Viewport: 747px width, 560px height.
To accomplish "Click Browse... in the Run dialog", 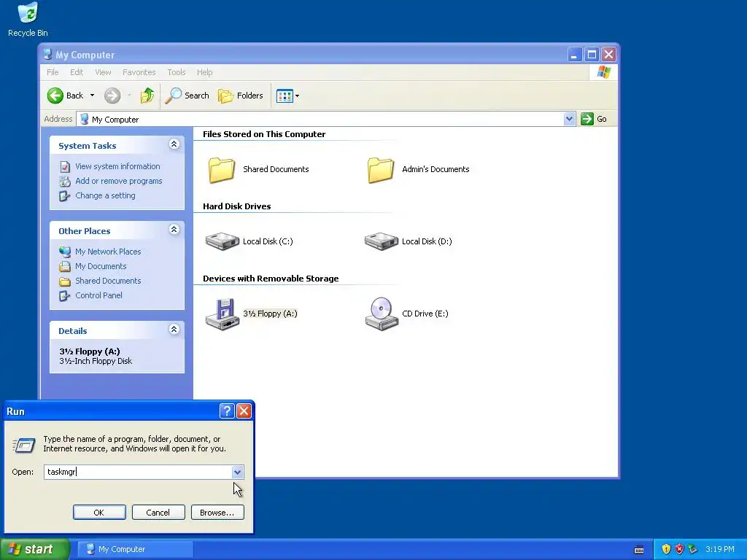I will 217,513.
